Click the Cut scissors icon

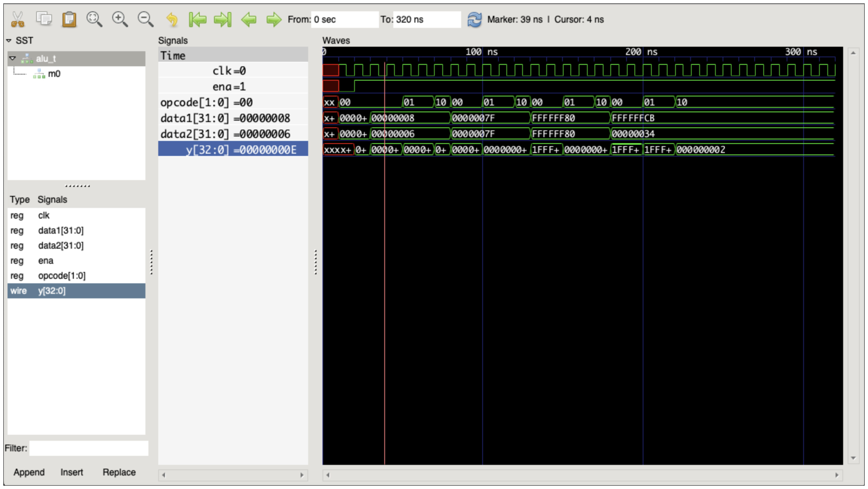(18, 19)
